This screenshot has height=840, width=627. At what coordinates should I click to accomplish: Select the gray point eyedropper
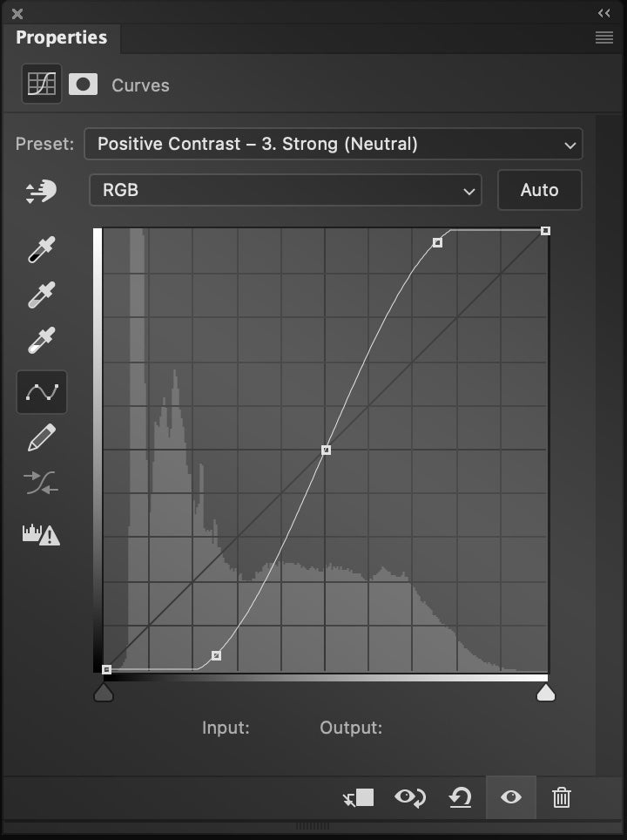(41, 295)
